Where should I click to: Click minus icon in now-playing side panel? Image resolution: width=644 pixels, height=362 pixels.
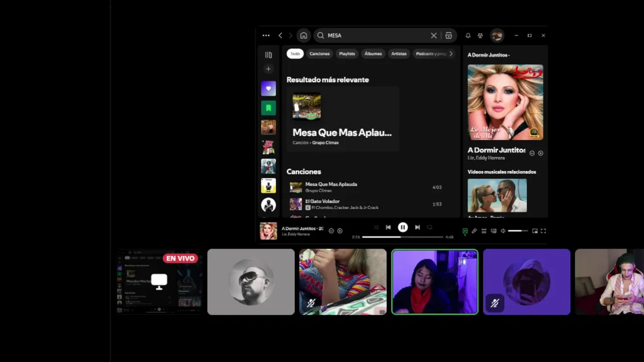[x=532, y=153]
